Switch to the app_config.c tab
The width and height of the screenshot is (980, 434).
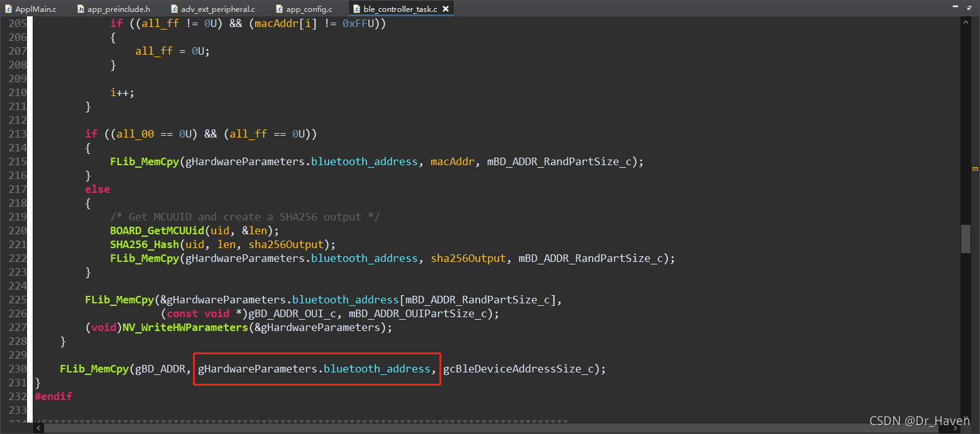tap(304, 9)
